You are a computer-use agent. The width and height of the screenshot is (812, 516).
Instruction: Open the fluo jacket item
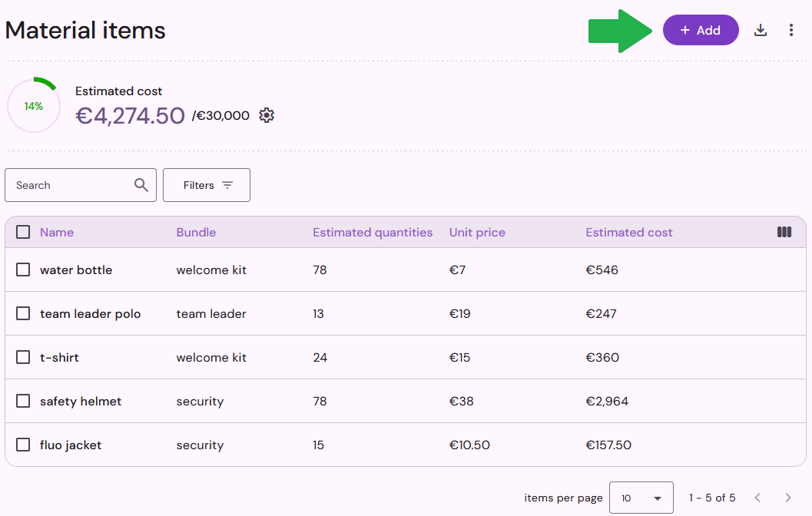pos(71,445)
